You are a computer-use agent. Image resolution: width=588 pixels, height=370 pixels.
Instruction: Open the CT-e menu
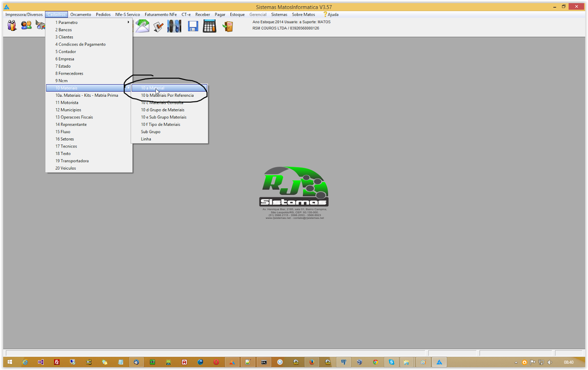[x=186, y=14]
